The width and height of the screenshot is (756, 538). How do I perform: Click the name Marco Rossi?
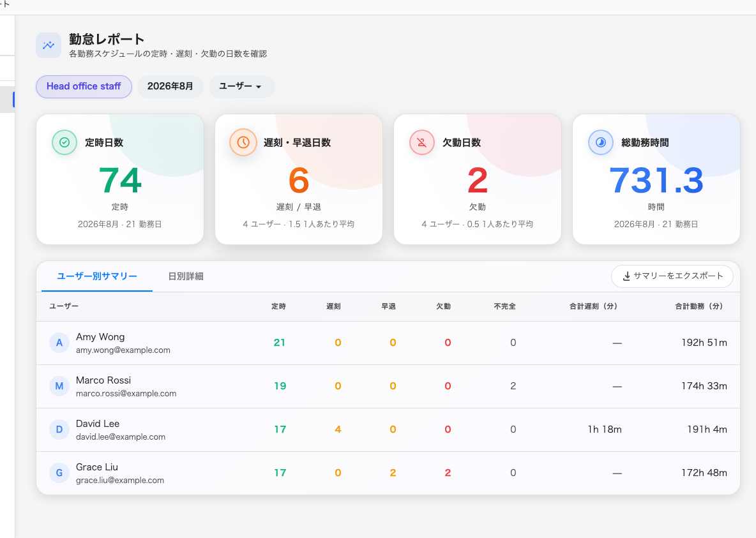point(103,380)
